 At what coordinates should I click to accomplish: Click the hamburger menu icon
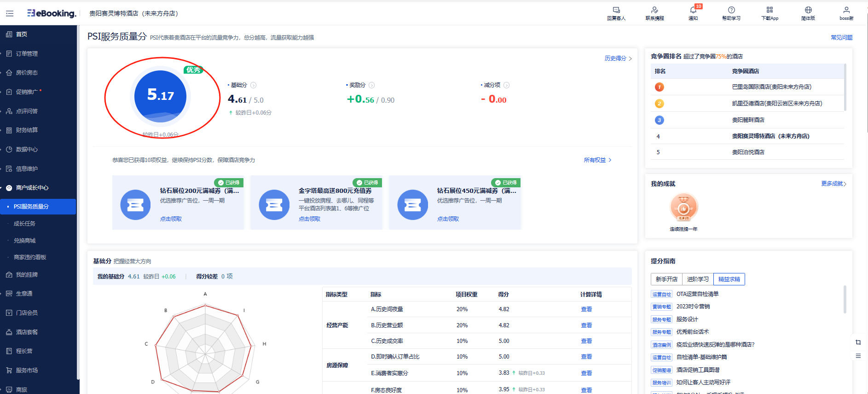[10, 13]
